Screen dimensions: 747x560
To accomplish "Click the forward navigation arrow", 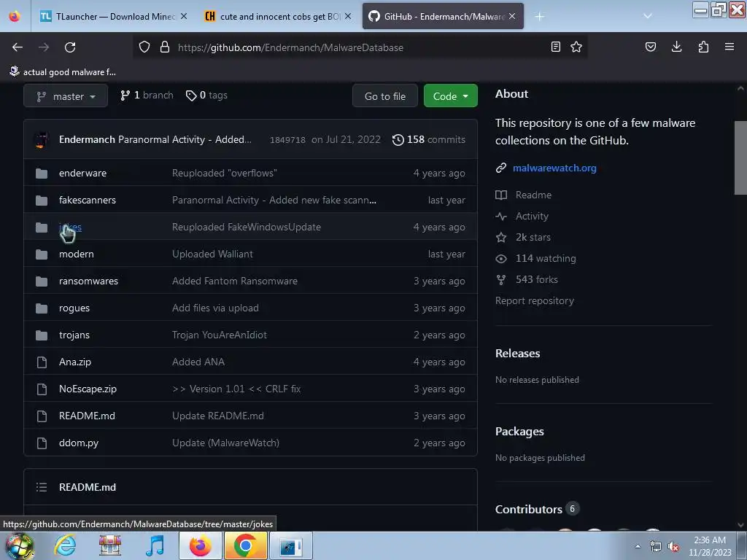I will (x=44, y=47).
